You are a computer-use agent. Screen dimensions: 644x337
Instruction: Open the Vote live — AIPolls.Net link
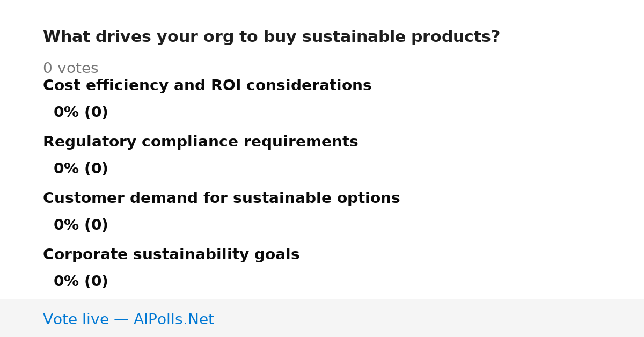click(128, 319)
